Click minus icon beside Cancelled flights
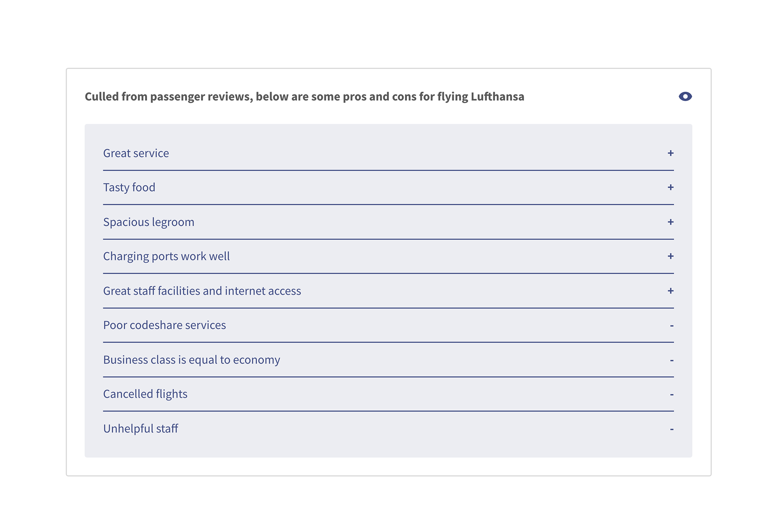Viewport: 776px width, 532px height. click(x=672, y=394)
